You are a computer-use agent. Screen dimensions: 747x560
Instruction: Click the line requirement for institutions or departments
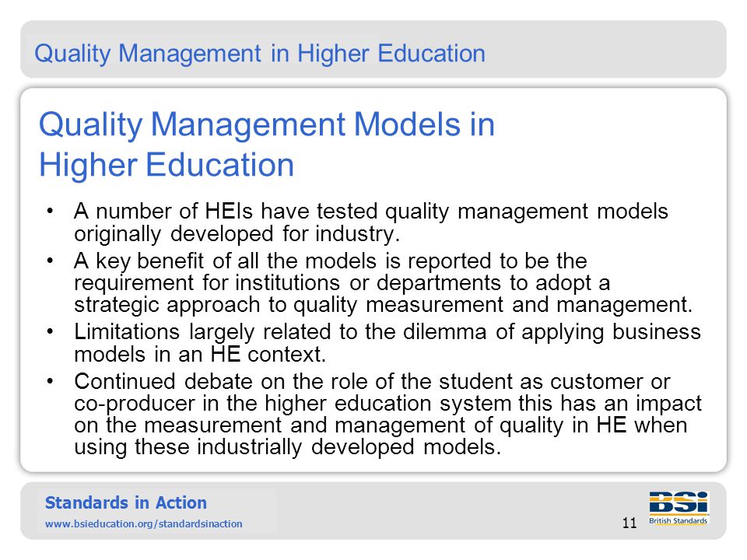tap(342, 283)
